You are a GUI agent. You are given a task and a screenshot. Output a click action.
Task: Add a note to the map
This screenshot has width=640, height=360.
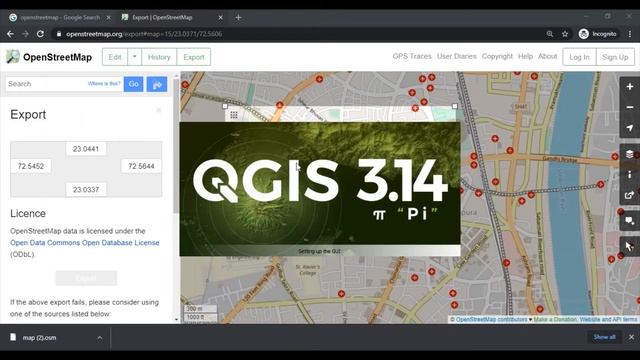point(629,221)
